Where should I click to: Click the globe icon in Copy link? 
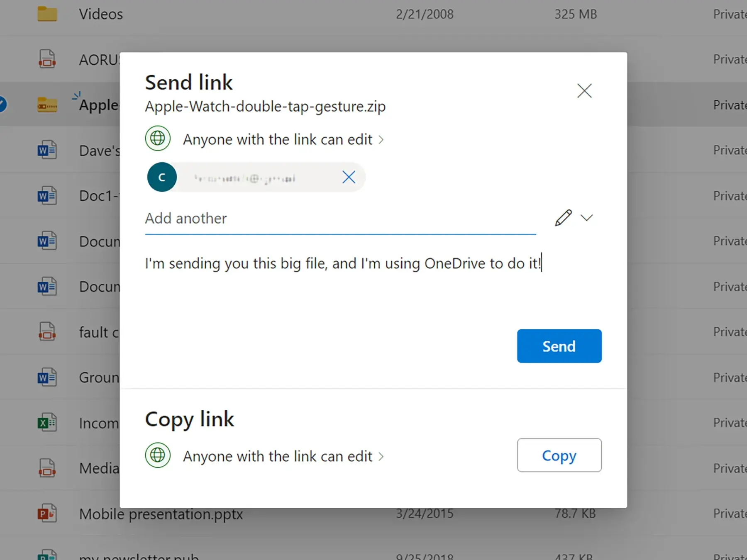(158, 455)
